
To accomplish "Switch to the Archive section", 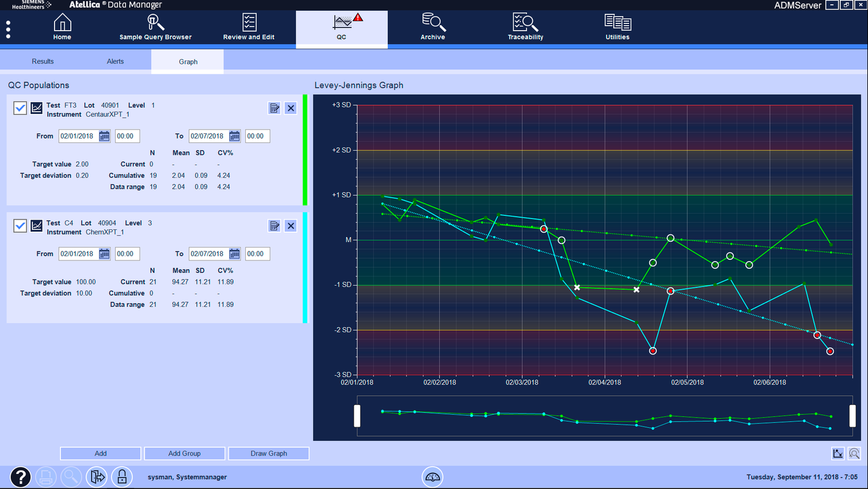I will coord(433,27).
